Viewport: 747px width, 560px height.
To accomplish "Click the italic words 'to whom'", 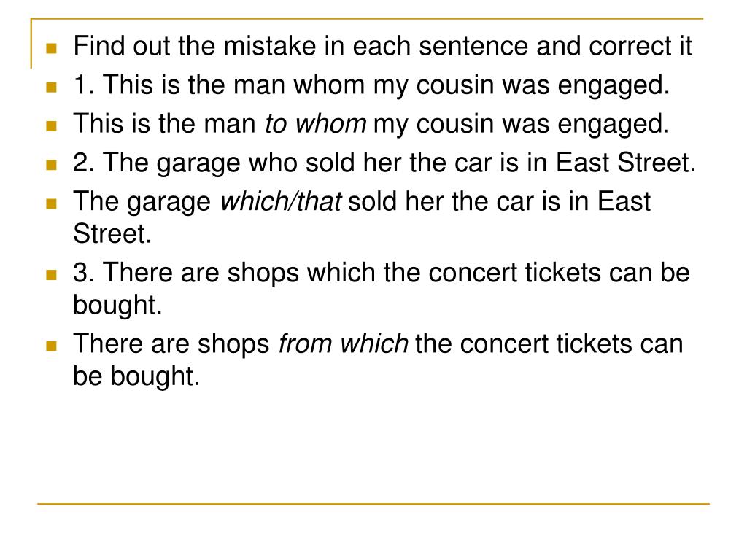I will (316, 124).
